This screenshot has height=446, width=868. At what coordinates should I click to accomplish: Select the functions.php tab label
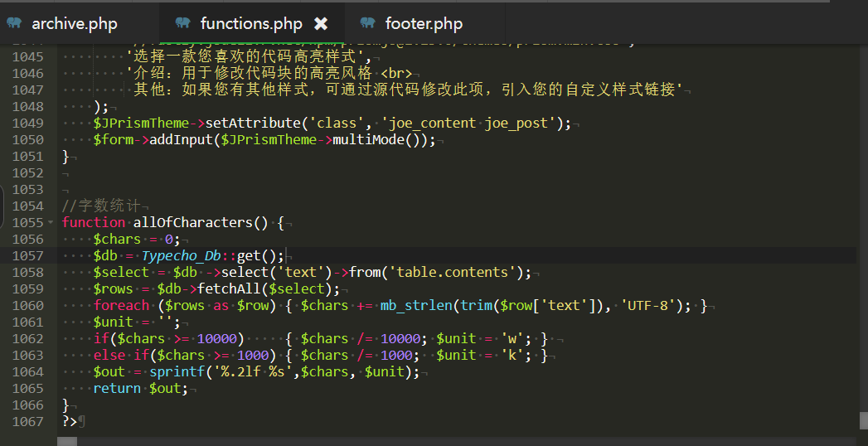251,23
